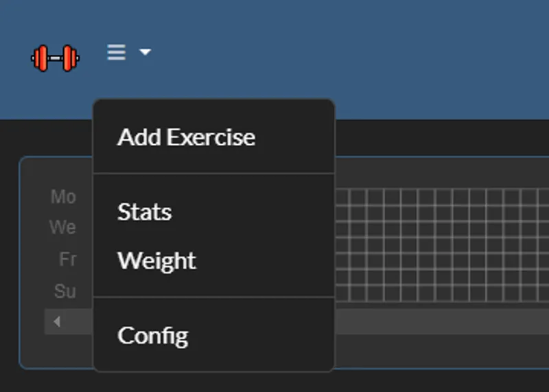The image size is (549, 392).
Task: Click rightmost visible heatmap cell in Su row
Action: click(543, 293)
